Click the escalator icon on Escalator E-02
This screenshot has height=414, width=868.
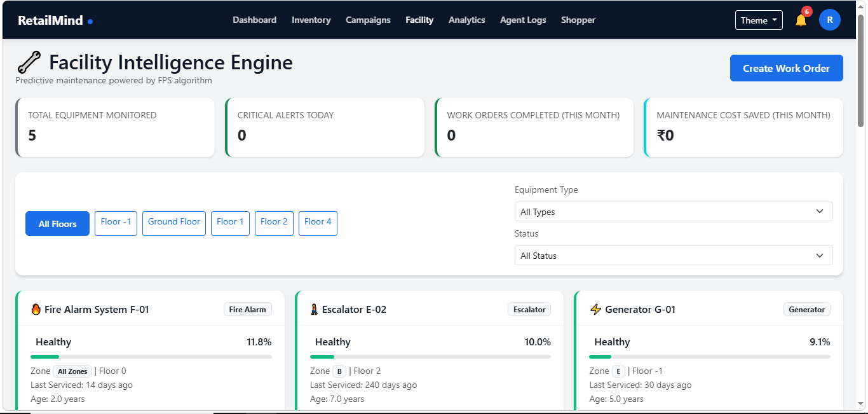(x=314, y=310)
